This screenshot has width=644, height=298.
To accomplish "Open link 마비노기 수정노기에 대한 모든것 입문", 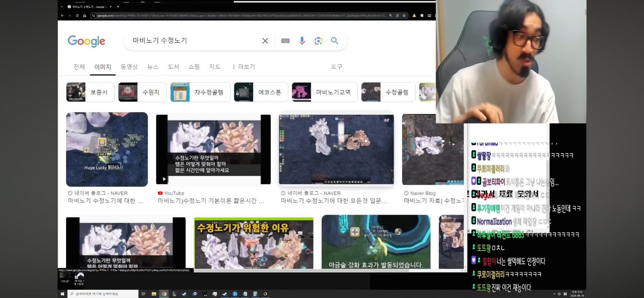I will (334, 201).
